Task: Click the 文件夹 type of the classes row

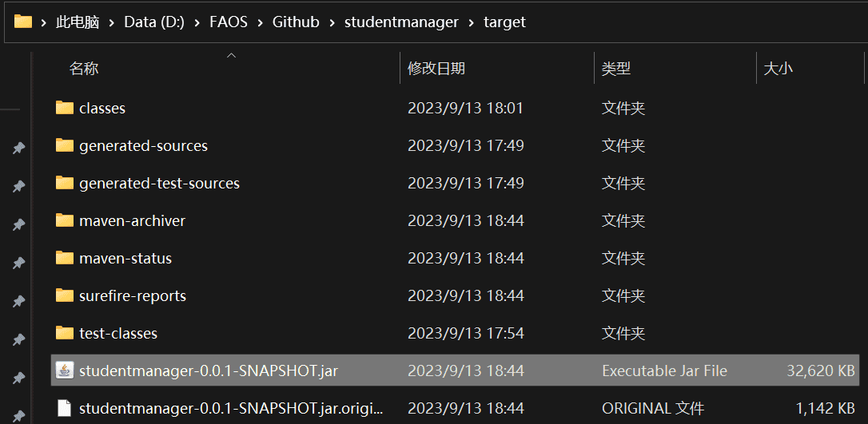Action: pos(623,109)
